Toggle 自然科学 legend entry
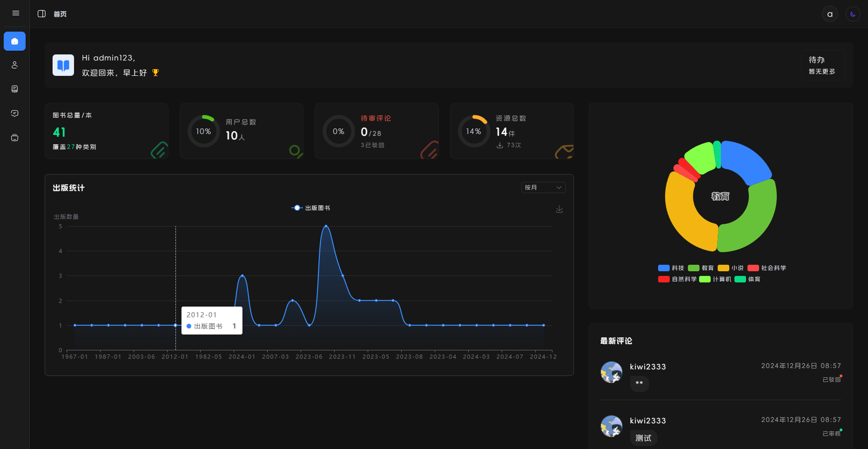 (678, 279)
